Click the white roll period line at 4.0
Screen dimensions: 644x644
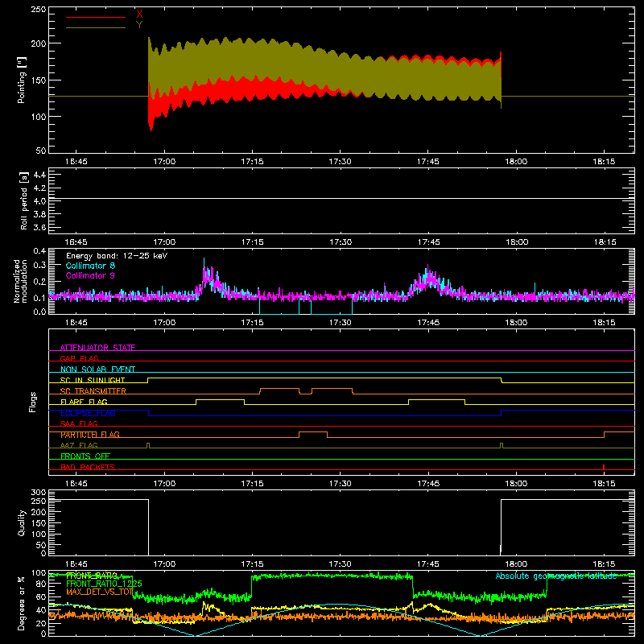coord(341,198)
